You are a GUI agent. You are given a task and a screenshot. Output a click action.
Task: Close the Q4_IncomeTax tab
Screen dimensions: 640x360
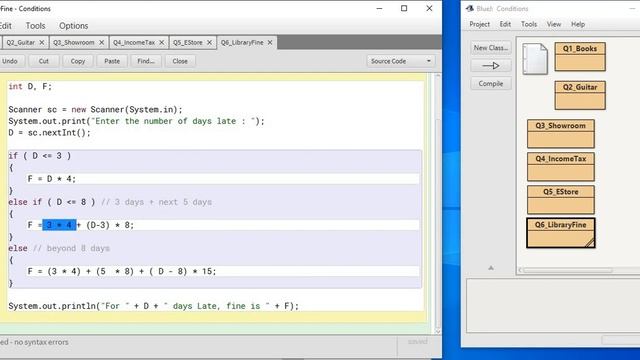[162, 42]
